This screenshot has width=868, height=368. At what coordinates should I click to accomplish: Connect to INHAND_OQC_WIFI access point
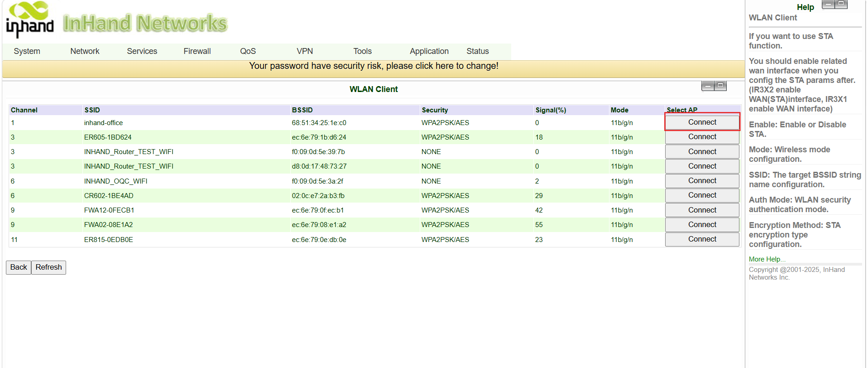702,181
